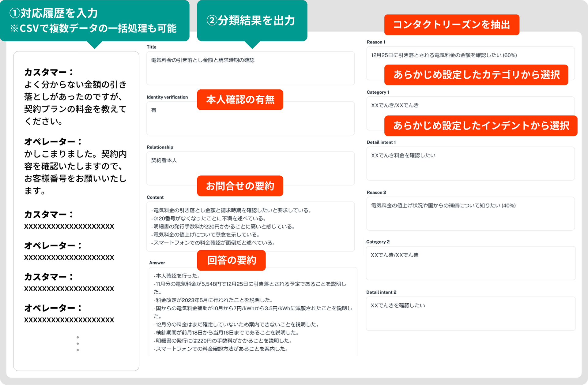Click the コンタクトリーズンを抽出 red label

tap(451, 25)
